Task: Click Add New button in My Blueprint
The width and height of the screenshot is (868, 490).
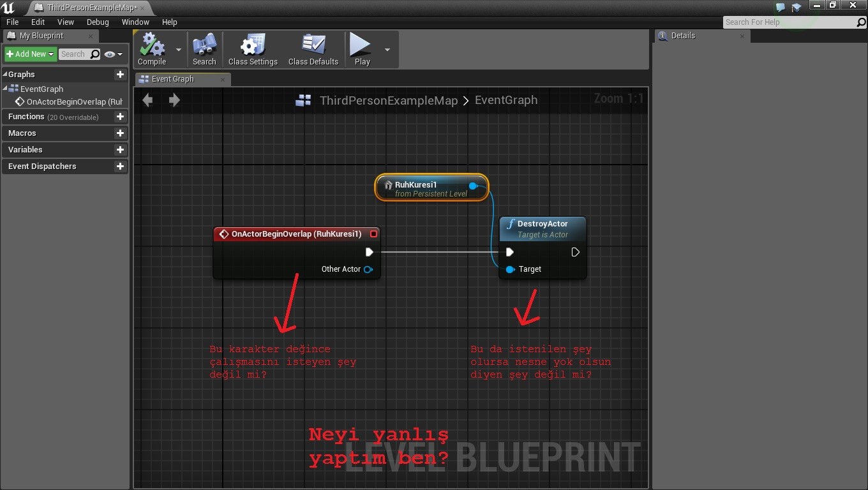Action: coord(31,54)
